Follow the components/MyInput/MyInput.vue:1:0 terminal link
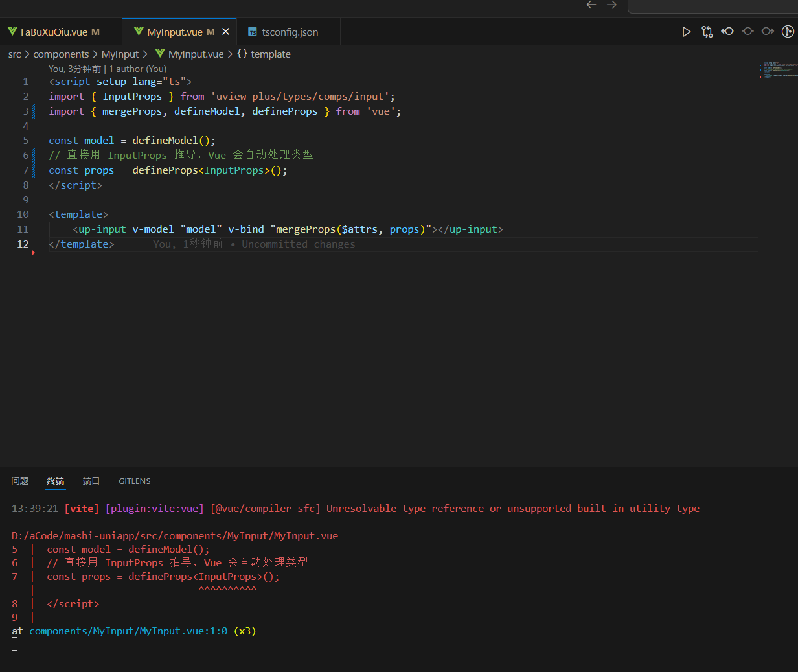 128,631
